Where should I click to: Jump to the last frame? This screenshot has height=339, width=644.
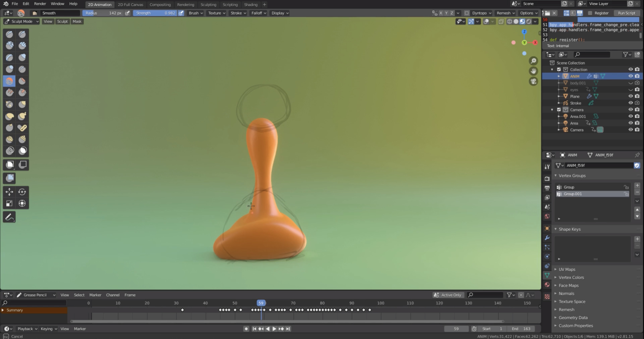point(288,329)
